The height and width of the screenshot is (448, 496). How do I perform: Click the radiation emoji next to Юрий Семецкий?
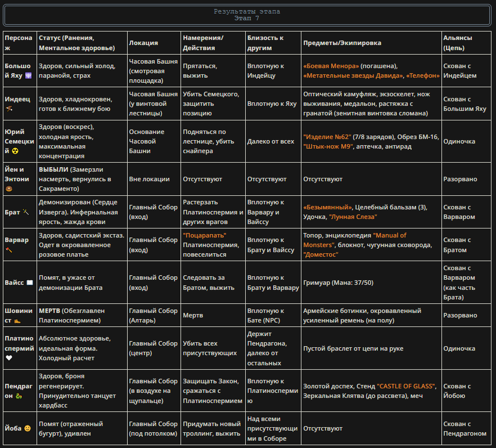15,151
